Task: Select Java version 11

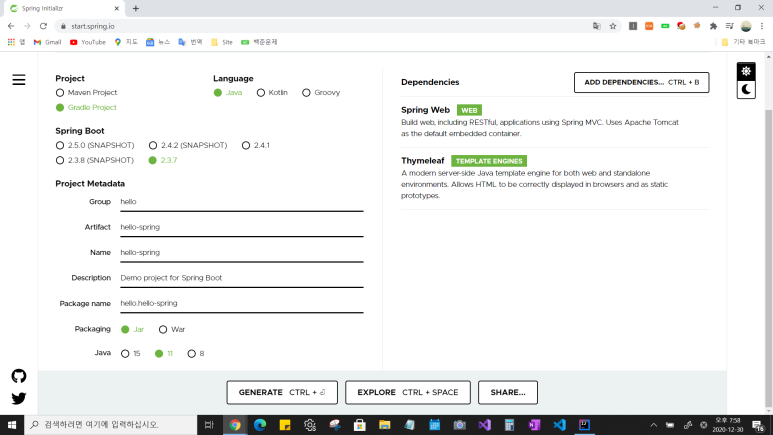Action: (164, 354)
